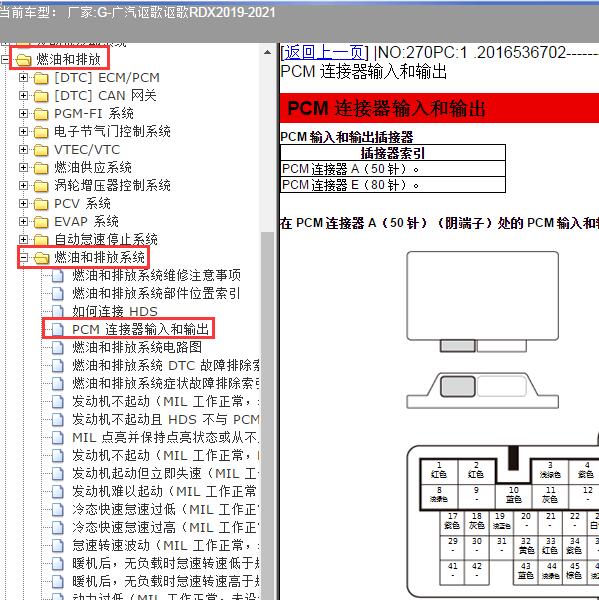Image resolution: width=599 pixels, height=600 pixels.
Task: Go back via 返回上一页 link
Action: (x=325, y=52)
